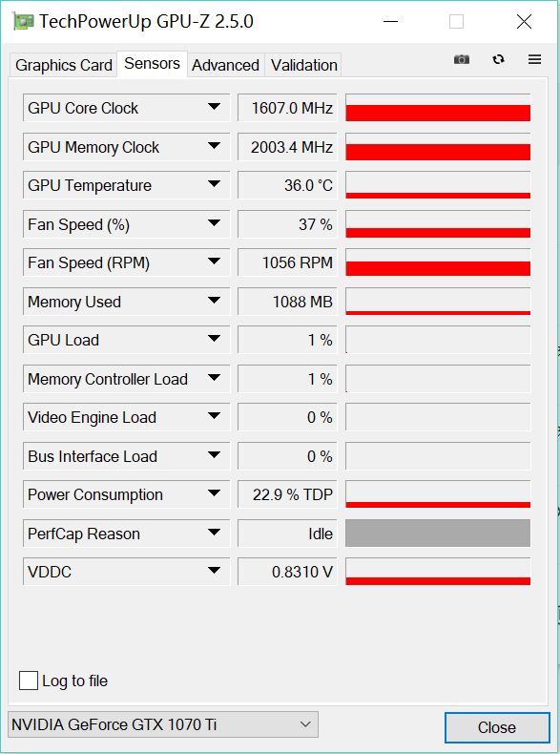Switch to the Advanced tab
Image resolution: width=560 pixels, height=754 pixels.
225,65
